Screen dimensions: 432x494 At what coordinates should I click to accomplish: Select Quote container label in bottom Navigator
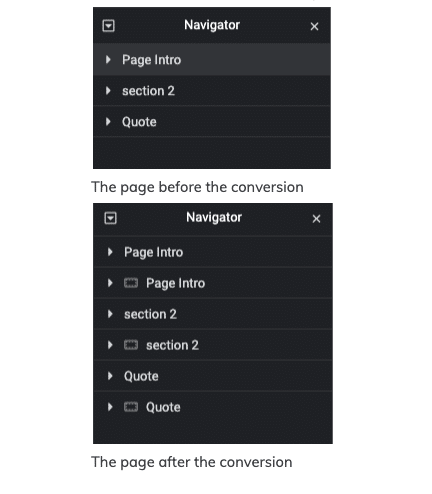(163, 407)
